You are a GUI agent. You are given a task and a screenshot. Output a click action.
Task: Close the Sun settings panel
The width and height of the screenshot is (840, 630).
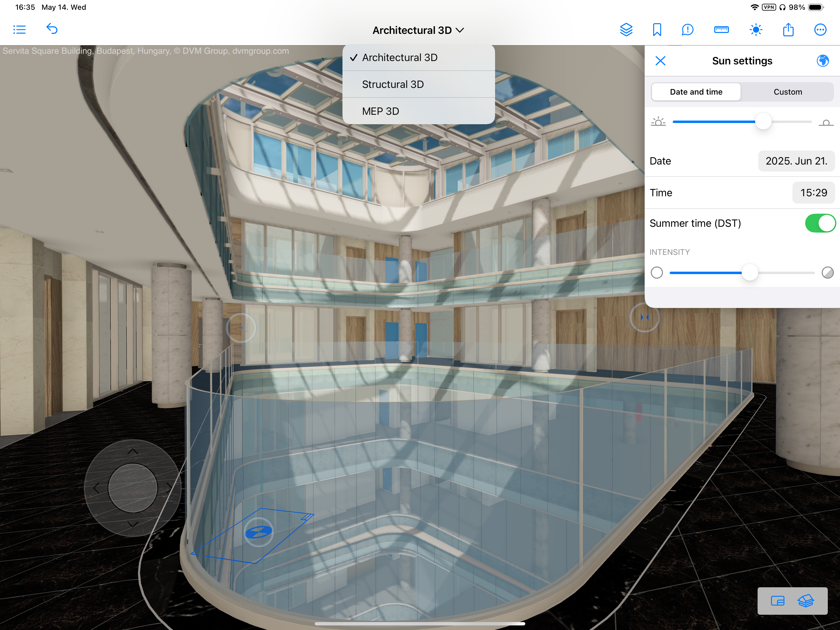[x=661, y=61]
